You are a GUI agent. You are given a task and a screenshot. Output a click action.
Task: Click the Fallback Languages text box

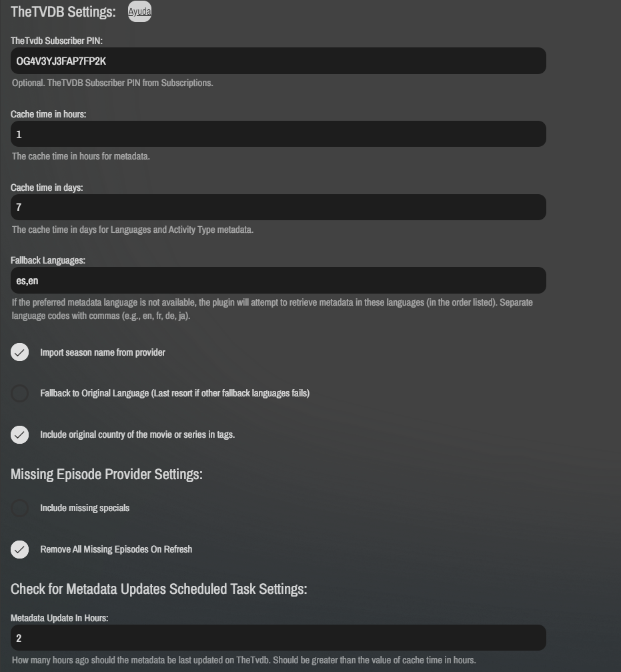tap(278, 281)
